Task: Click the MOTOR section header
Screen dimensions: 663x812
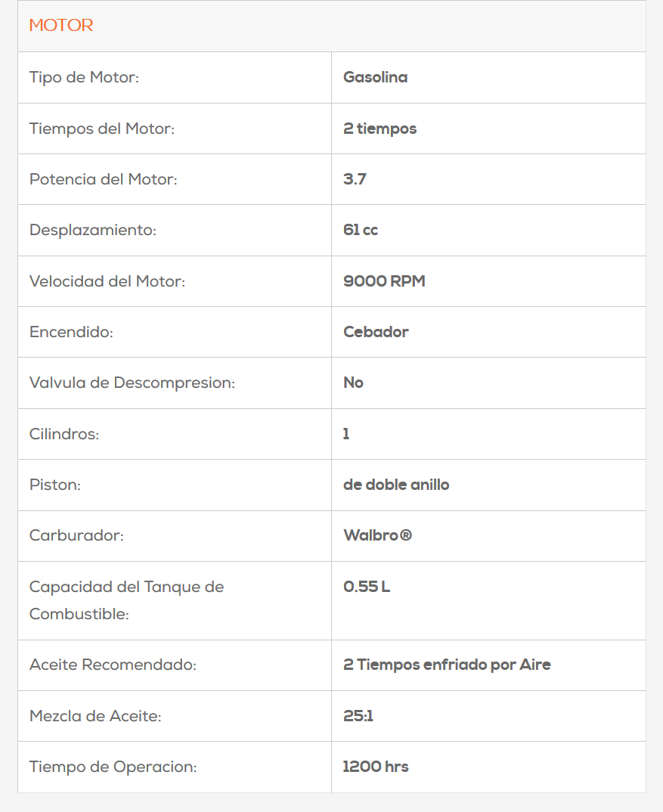Action: pyautogui.click(x=61, y=26)
